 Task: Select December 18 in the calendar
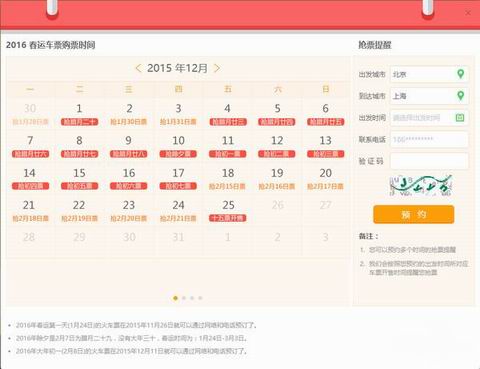click(228, 178)
